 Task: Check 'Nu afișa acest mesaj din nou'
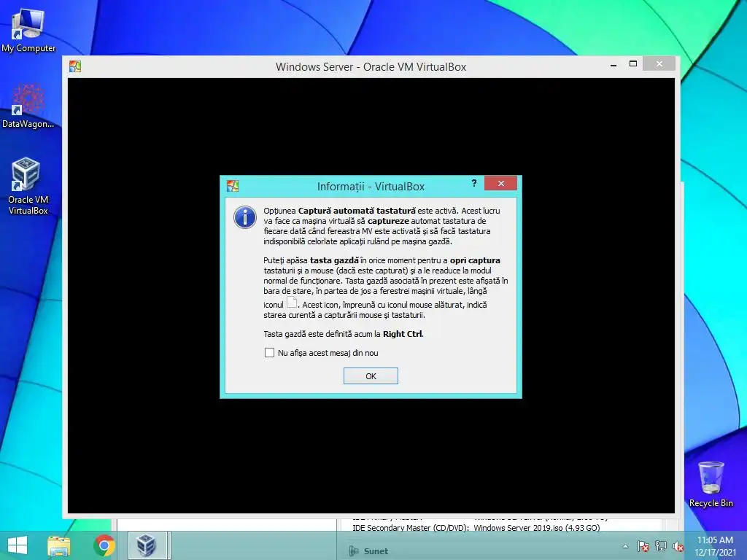(x=269, y=353)
